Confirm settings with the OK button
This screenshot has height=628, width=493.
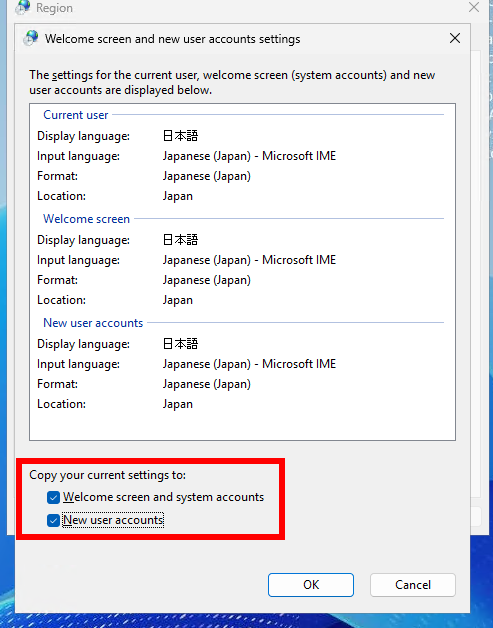coord(311,585)
